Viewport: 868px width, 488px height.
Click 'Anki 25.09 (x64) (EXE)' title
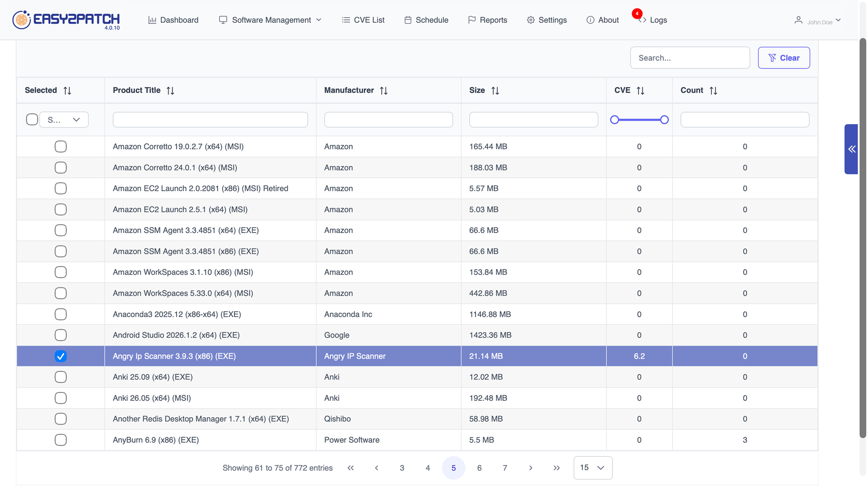[x=153, y=377]
